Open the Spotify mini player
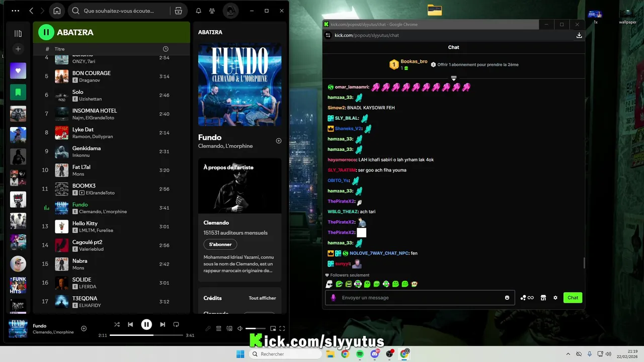The height and width of the screenshot is (362, 644). coord(272,329)
